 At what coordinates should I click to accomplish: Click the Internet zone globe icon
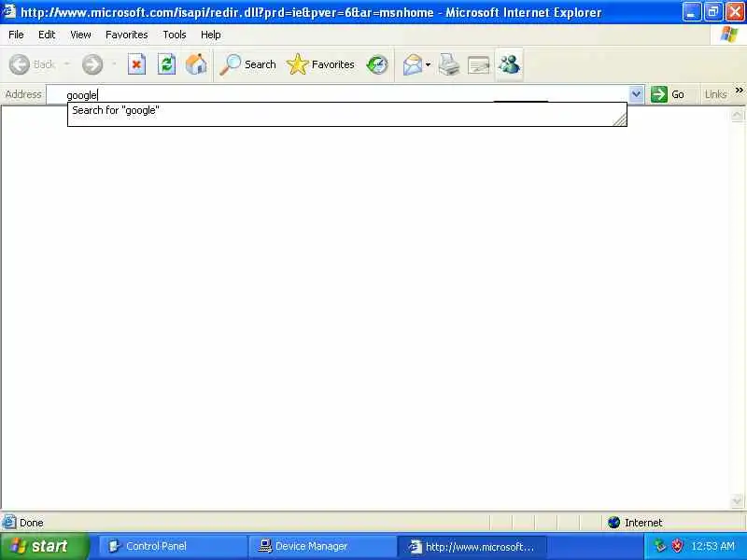click(614, 523)
